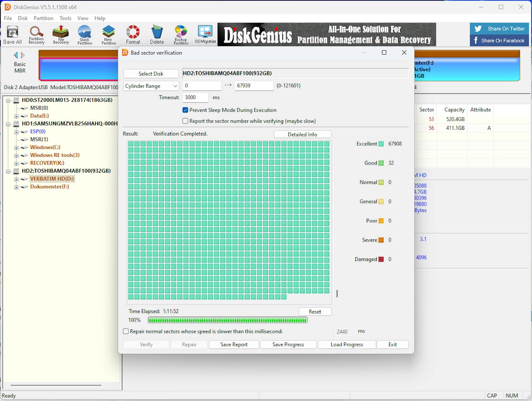This screenshot has width=532, height=401.
Task: Open the Partition menu
Action: click(x=43, y=18)
